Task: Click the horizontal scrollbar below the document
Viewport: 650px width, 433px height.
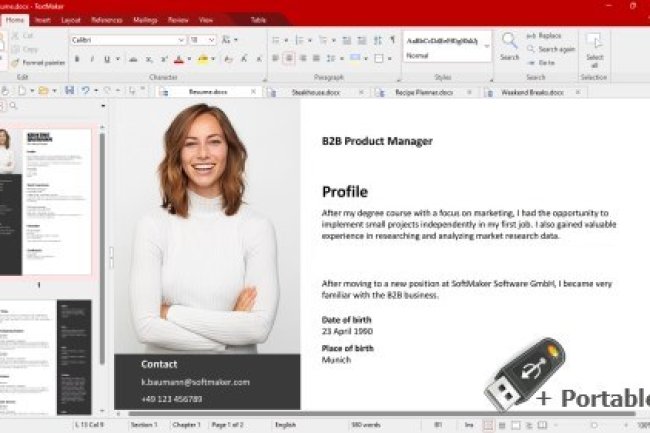Action: [x=381, y=414]
